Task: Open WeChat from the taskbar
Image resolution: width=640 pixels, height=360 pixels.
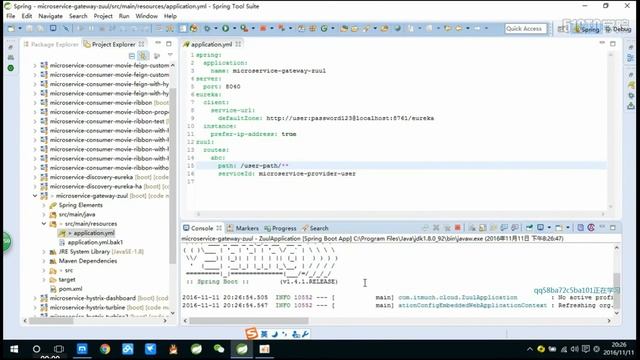Action: coord(219,349)
